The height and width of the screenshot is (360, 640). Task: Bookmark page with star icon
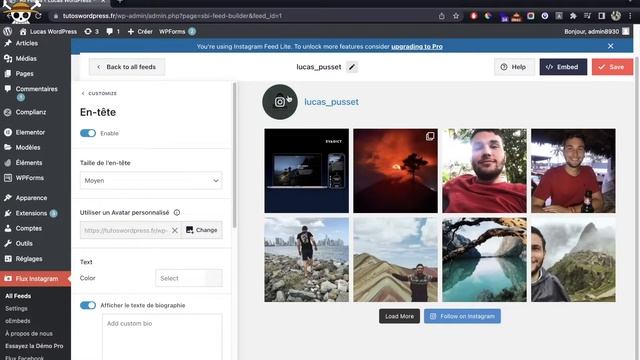coord(456,16)
